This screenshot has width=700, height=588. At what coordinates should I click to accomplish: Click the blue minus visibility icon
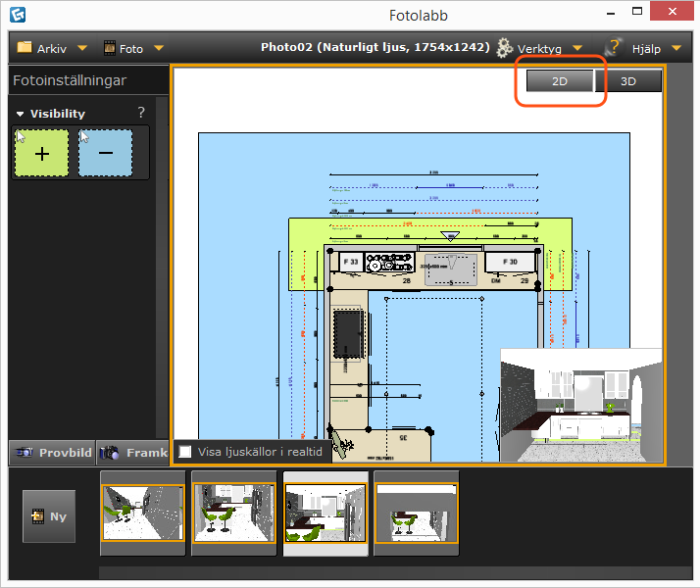coord(105,153)
